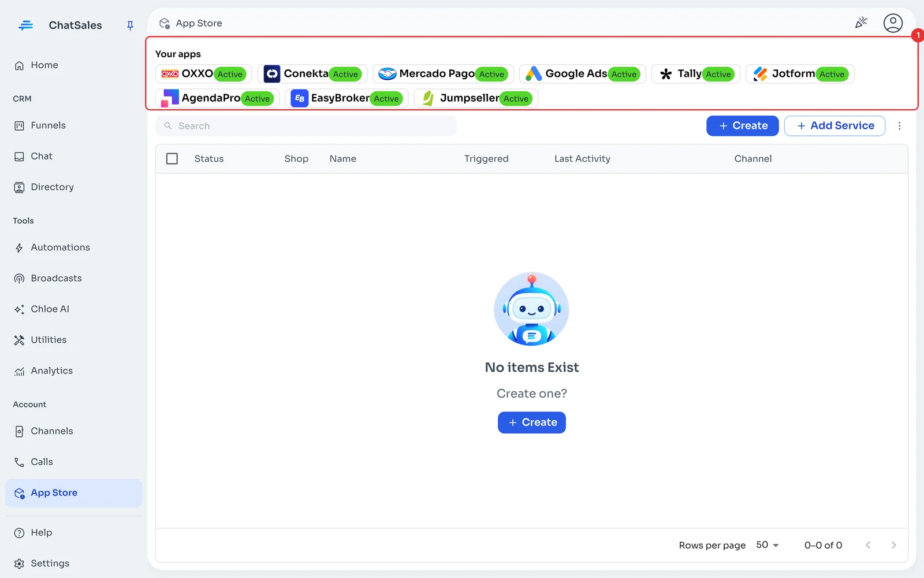Pin the sidebar with the pin icon
This screenshot has height=578, width=924.
(130, 25)
